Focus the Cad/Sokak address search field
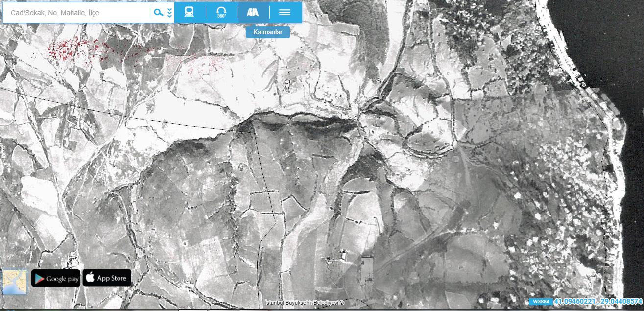644x311 pixels. [x=77, y=13]
